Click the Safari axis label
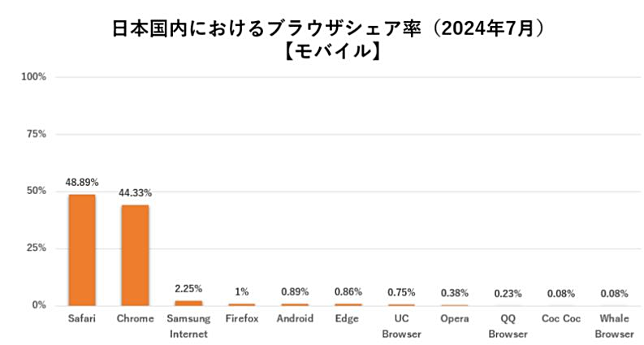Image resolution: width=644 pixels, height=345 pixels. (x=82, y=318)
